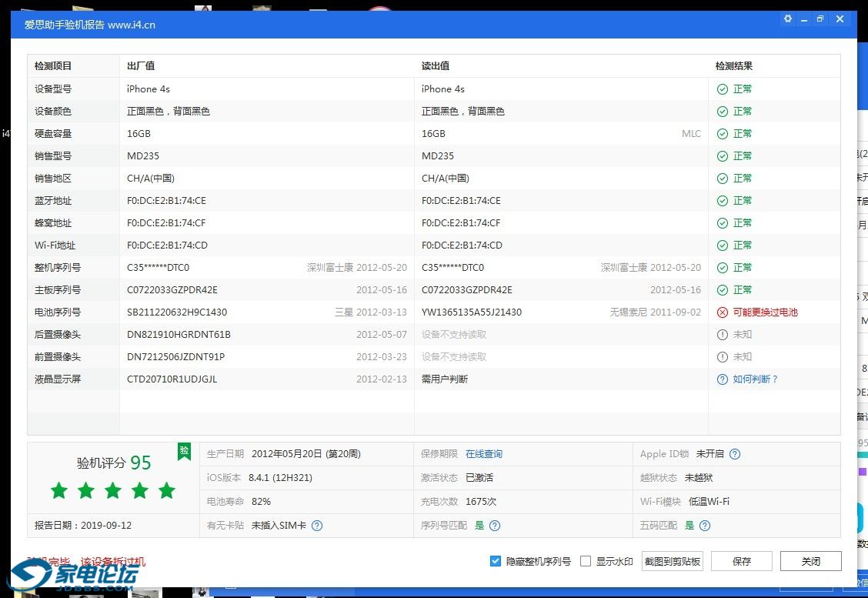The height and width of the screenshot is (598, 868).
Task: Open the settings gear in title bar
Action: 787,19
